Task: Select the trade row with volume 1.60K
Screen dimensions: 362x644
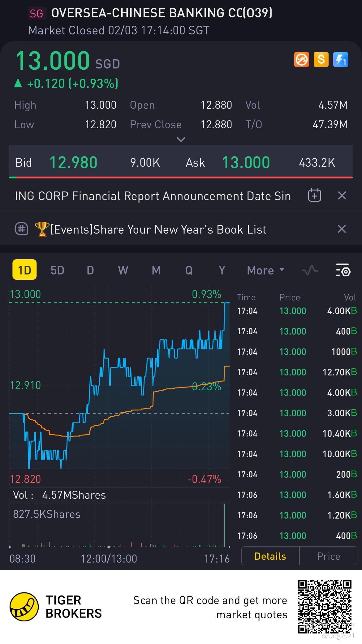Action: [297, 495]
